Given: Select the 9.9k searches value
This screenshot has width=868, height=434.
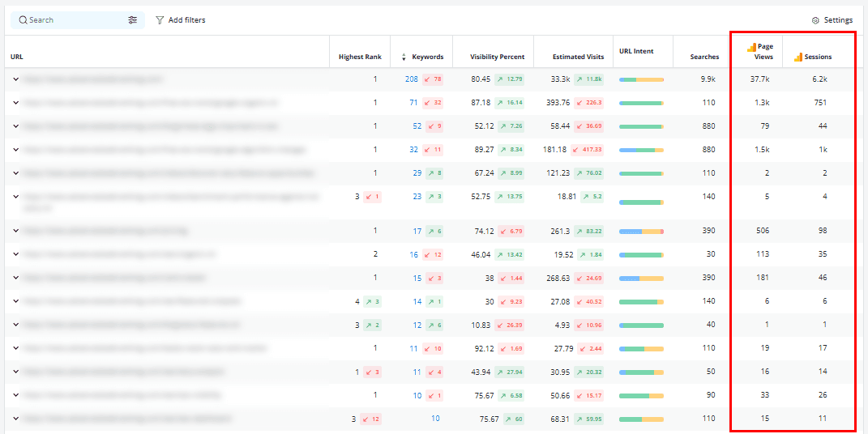Looking at the screenshot, I should (x=708, y=79).
